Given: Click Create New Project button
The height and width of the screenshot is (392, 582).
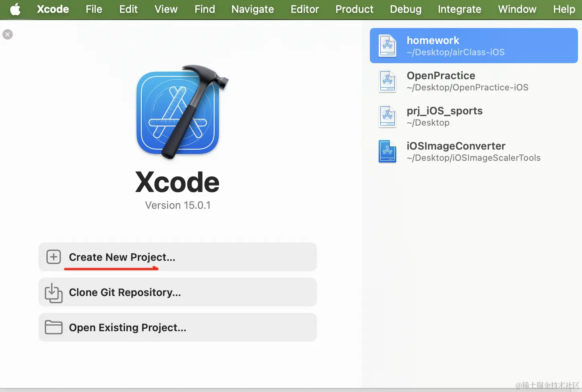Looking at the screenshot, I should point(178,257).
